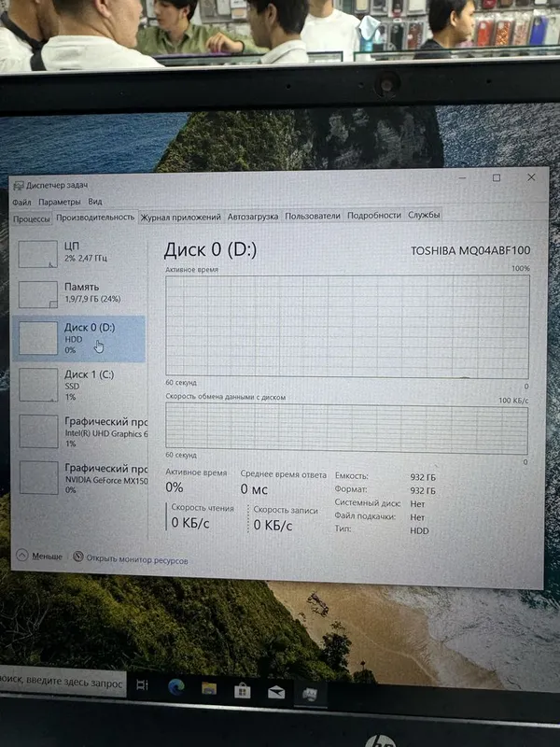This screenshot has width=560, height=747.
Task: Click the Task Manager taskbar icon
Action: 310,694
